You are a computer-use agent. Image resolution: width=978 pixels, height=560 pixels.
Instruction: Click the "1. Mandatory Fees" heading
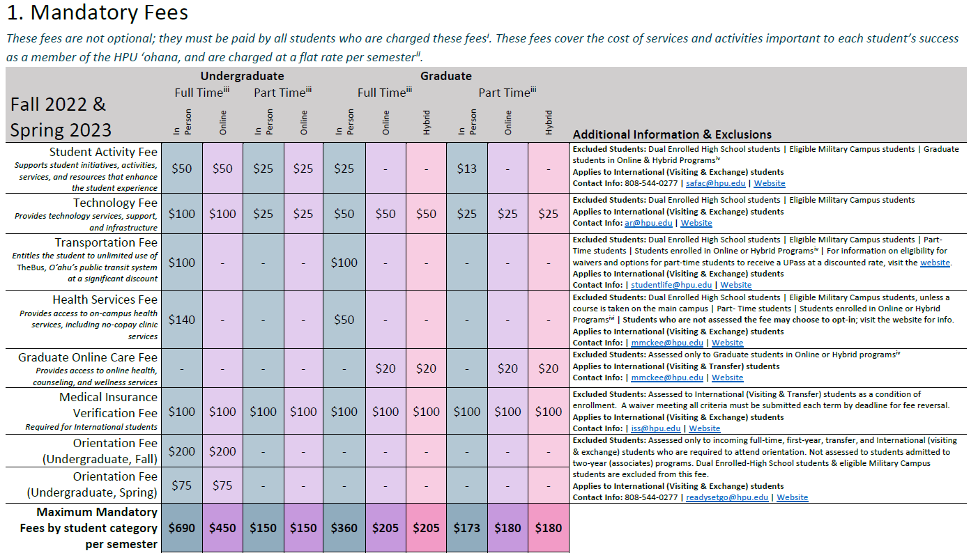point(98,13)
